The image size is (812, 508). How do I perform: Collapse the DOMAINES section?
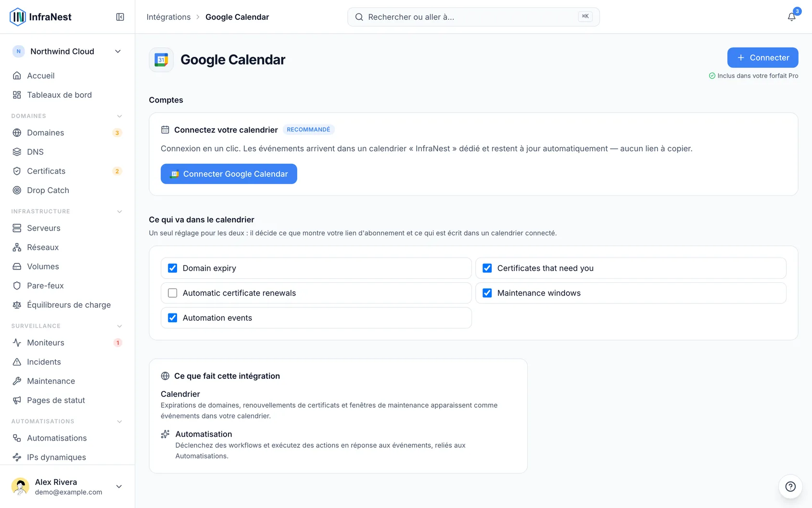coord(119,116)
